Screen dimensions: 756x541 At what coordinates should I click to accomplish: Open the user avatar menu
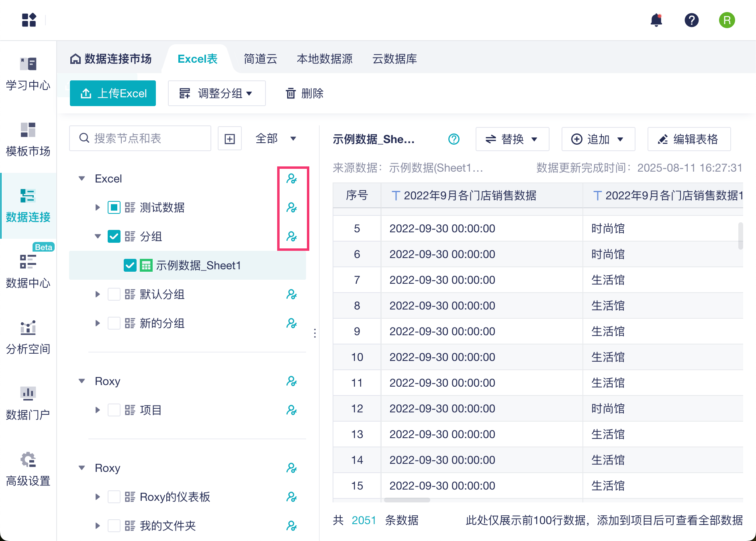[x=727, y=20]
